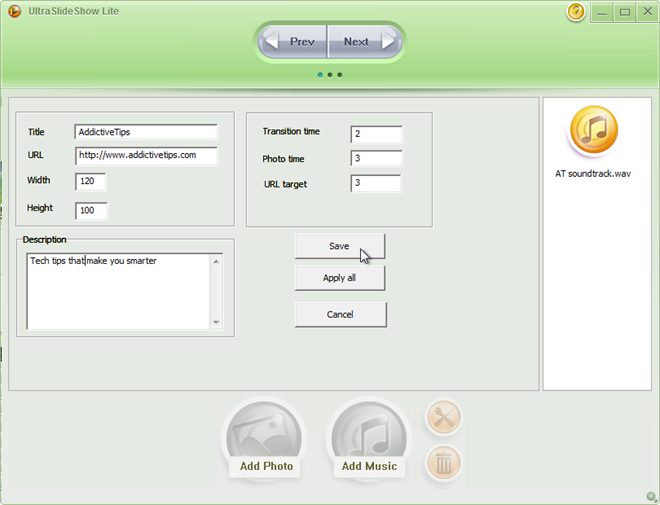Viewport: 660px width, 505px height.
Task: Focus the Height field showing 100
Action: coord(91,210)
